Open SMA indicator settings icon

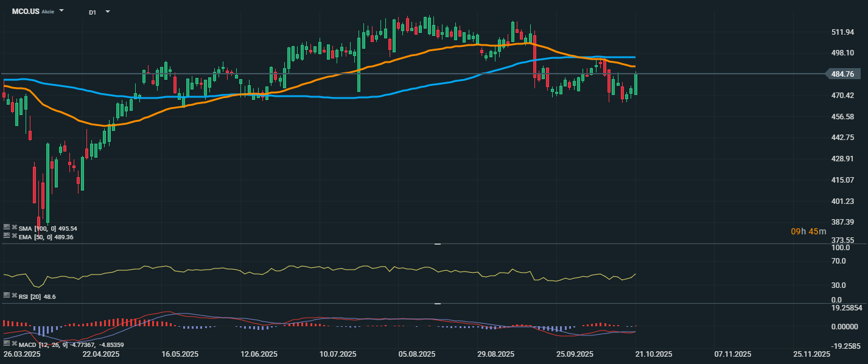7,228
